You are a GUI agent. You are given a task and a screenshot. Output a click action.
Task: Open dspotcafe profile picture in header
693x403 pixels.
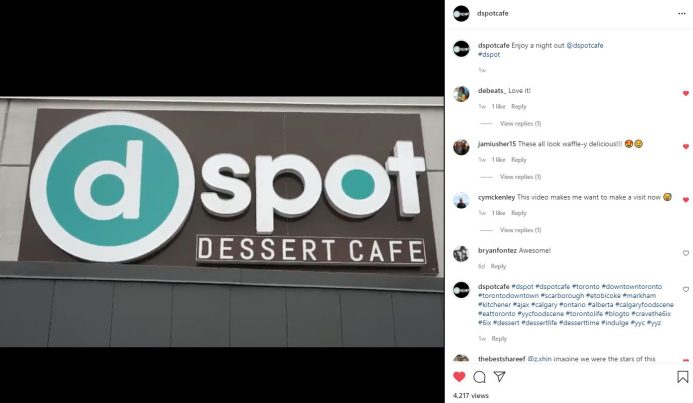[461, 14]
